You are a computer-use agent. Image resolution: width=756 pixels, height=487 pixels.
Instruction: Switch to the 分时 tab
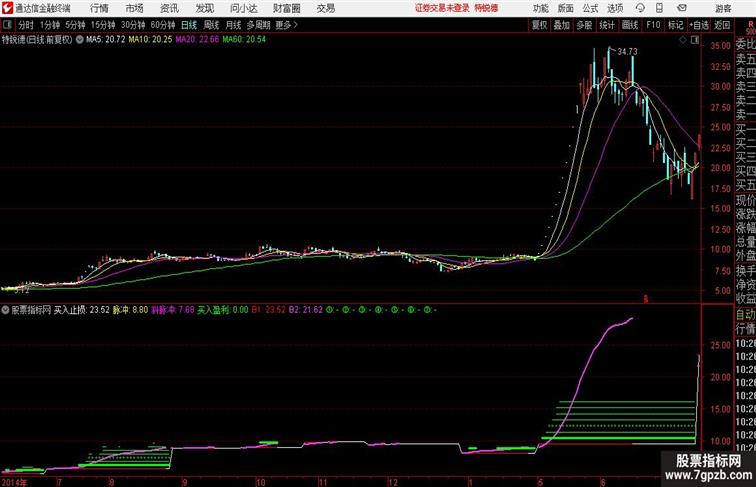pos(26,25)
